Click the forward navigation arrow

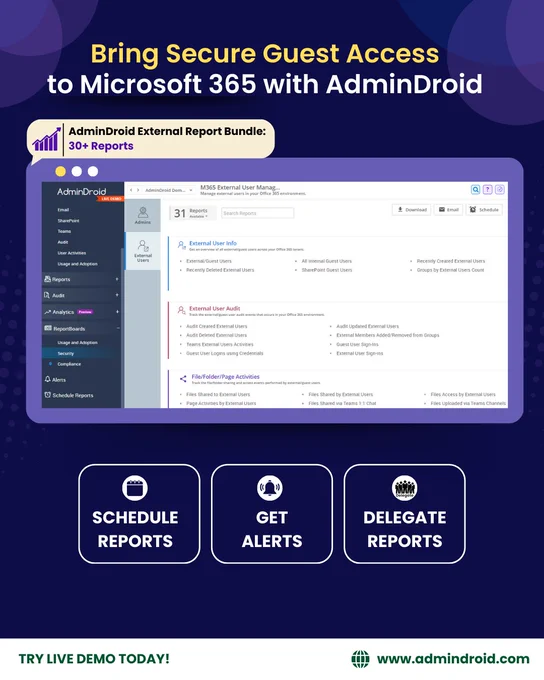click(138, 190)
